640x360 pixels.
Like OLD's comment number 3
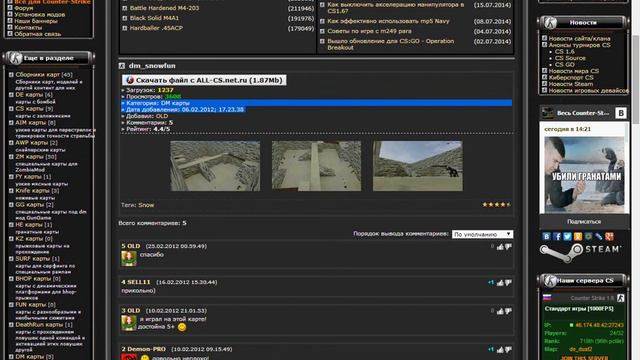click(x=500, y=311)
